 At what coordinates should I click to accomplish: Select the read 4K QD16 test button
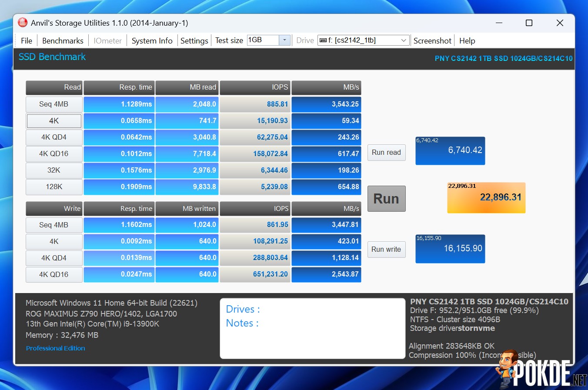[x=54, y=154]
